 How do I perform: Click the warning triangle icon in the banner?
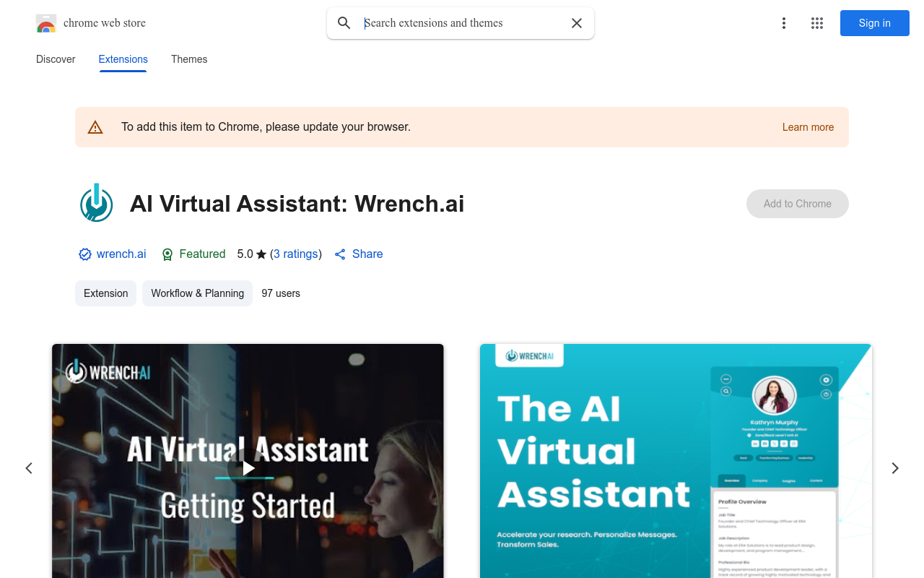95,127
